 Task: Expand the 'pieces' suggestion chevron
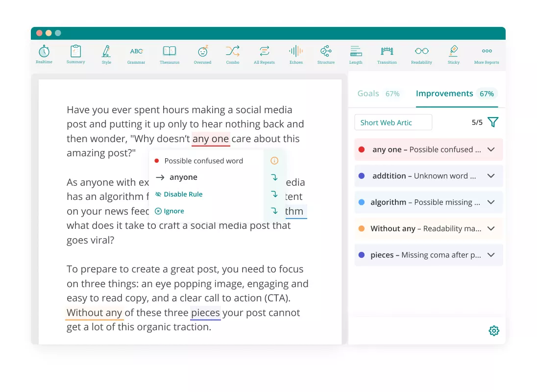tap(491, 255)
